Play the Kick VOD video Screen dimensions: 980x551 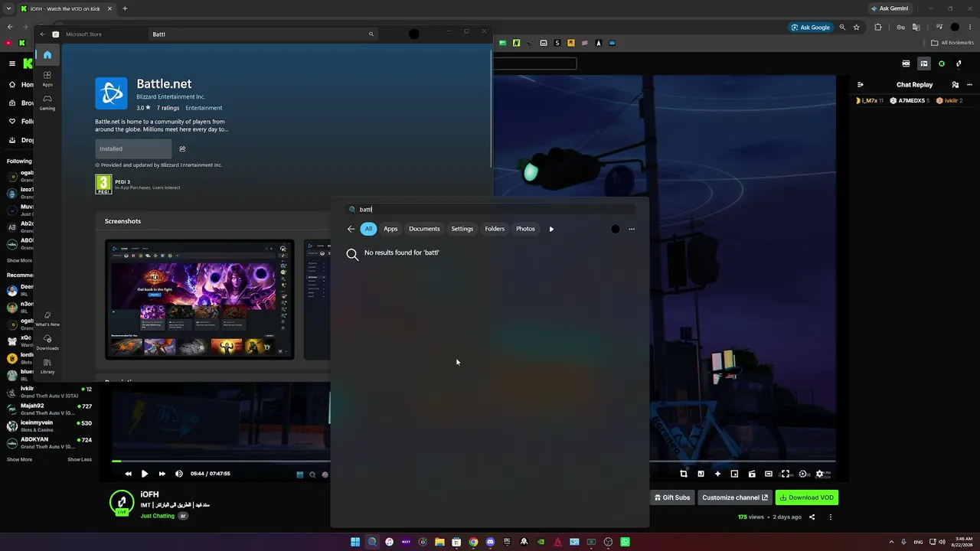click(145, 474)
